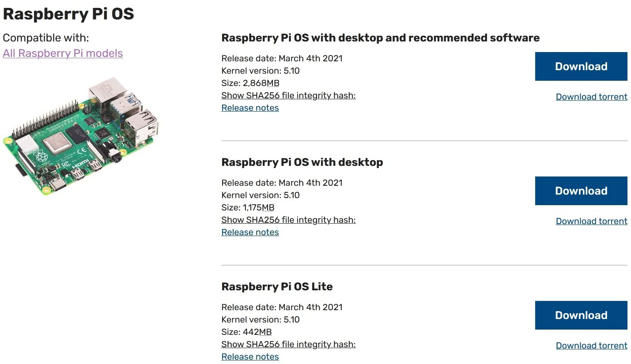Get torrent for Raspberry Pi OS with desktop
The height and width of the screenshot is (364, 631).
[x=591, y=221]
